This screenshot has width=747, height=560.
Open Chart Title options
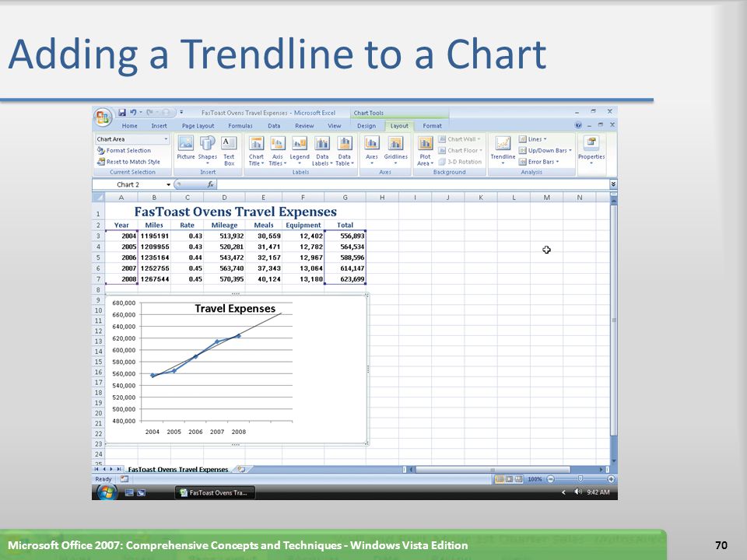[x=256, y=150]
